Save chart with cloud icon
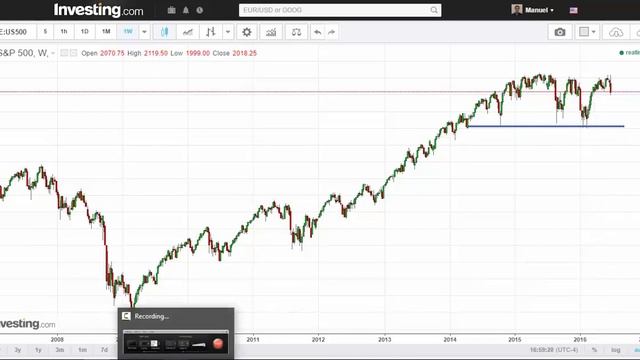This screenshot has height=360, width=640. [x=616, y=32]
